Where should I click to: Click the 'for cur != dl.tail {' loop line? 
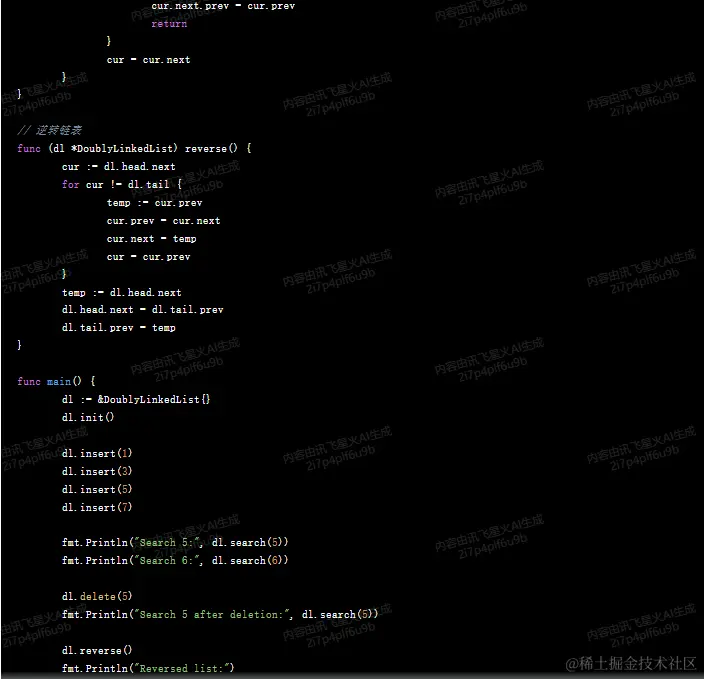point(122,185)
